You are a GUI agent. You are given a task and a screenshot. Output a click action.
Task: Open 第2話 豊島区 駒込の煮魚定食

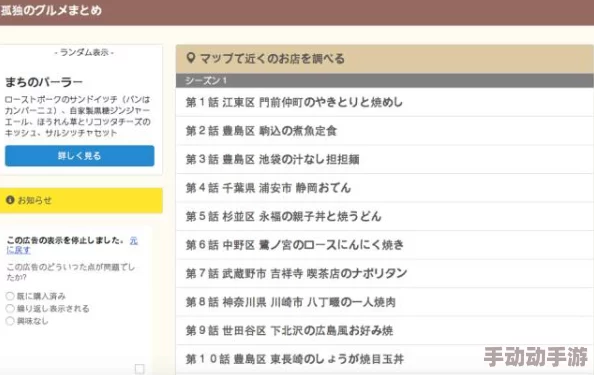click(x=385, y=131)
